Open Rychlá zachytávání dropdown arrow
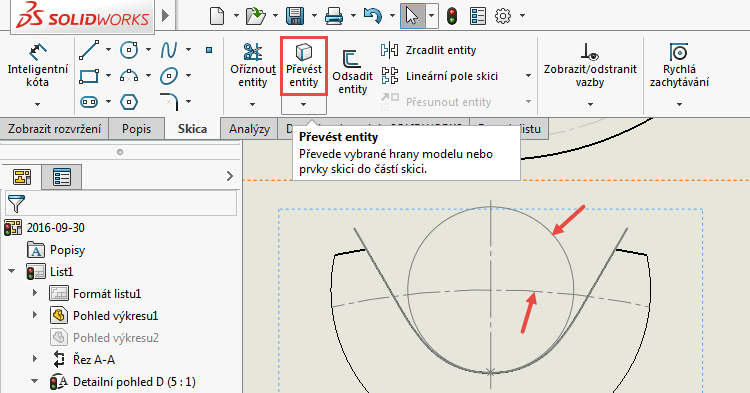750x393 pixels. coord(679,104)
